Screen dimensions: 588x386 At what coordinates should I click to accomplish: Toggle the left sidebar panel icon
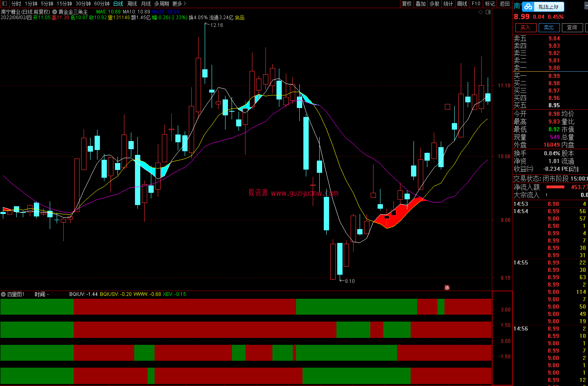click(x=4, y=4)
